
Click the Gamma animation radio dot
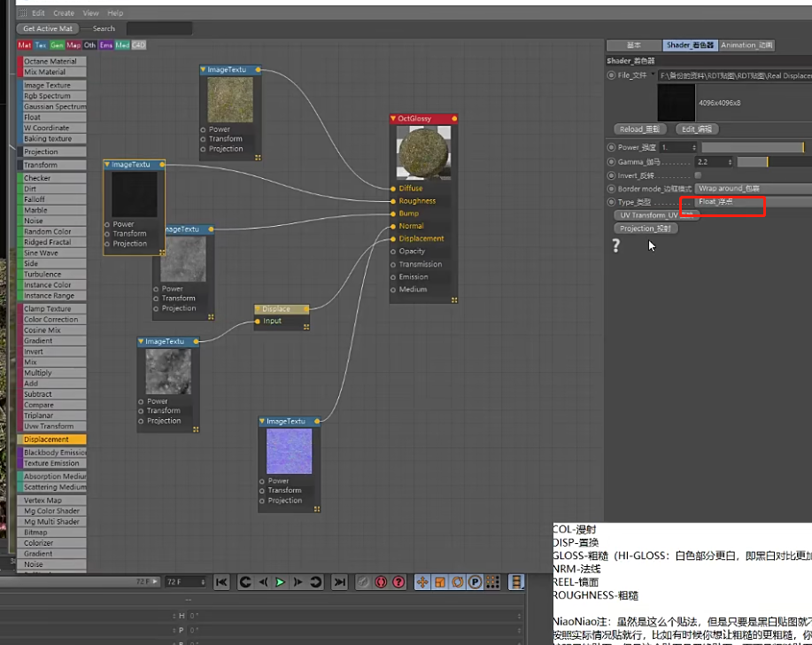611,161
